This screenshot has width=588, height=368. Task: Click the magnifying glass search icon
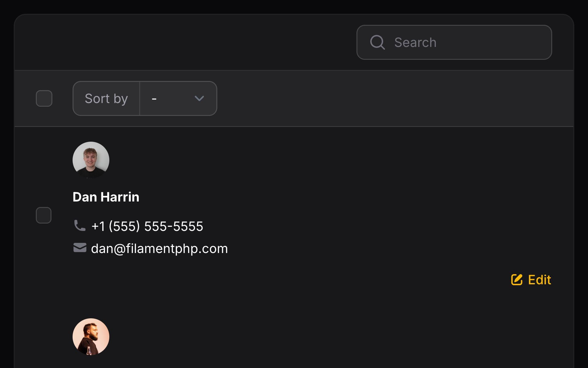pos(377,42)
